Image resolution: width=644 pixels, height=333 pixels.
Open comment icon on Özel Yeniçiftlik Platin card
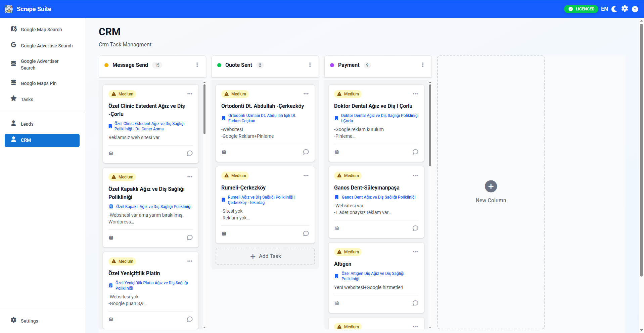[x=190, y=319]
